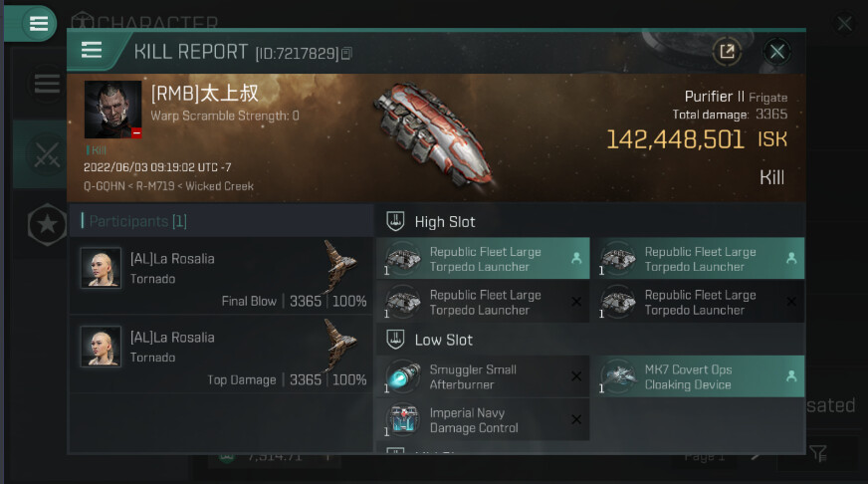Select the star hexagon sidebar icon

tap(47, 224)
